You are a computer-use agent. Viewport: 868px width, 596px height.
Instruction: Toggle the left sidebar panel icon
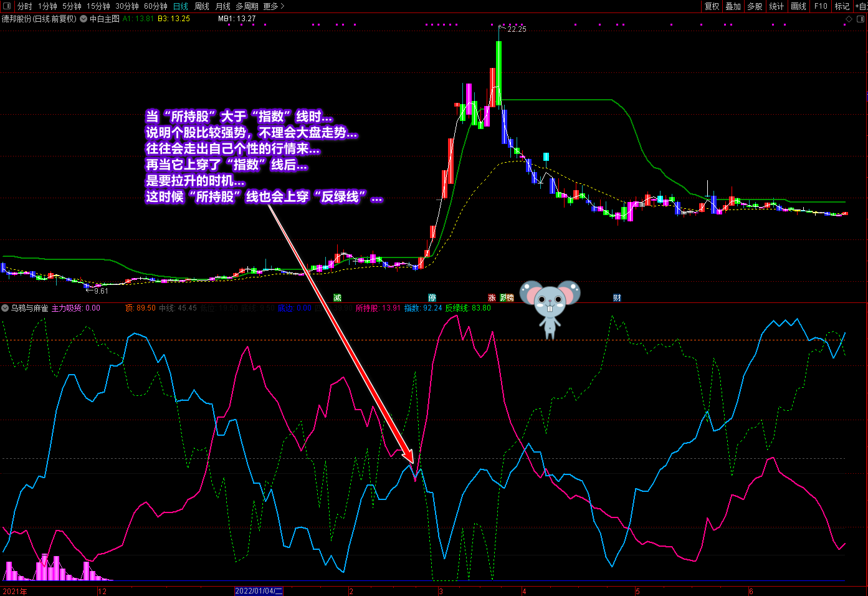pyautogui.click(x=7, y=6)
